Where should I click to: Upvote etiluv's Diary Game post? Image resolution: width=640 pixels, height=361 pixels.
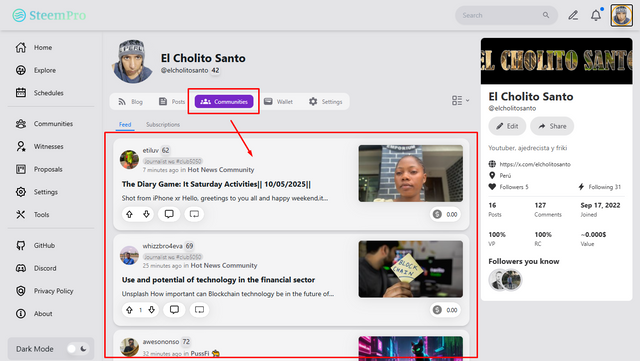pyautogui.click(x=129, y=214)
